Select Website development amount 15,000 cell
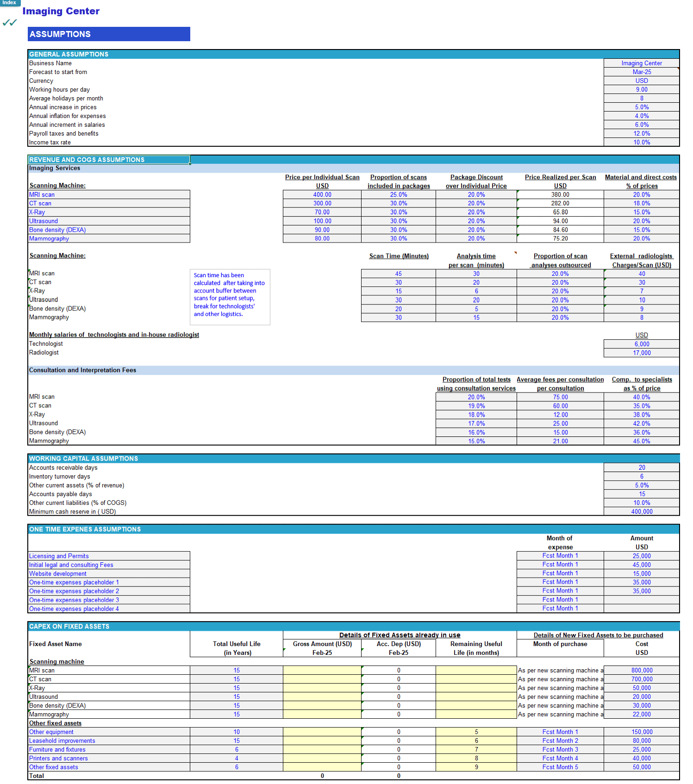 tap(641, 573)
